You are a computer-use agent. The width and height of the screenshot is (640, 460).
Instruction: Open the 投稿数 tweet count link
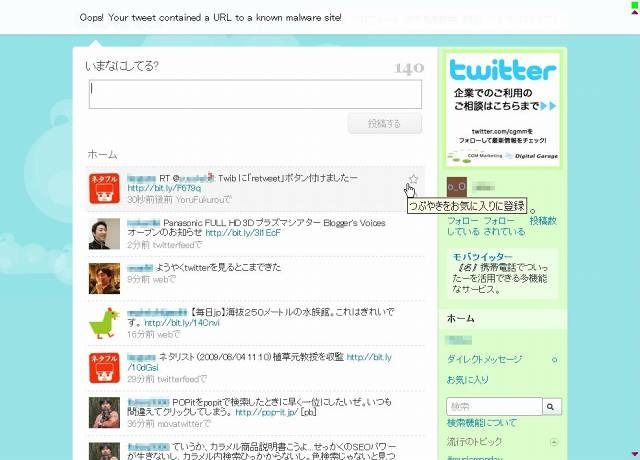pyautogui.click(x=543, y=221)
